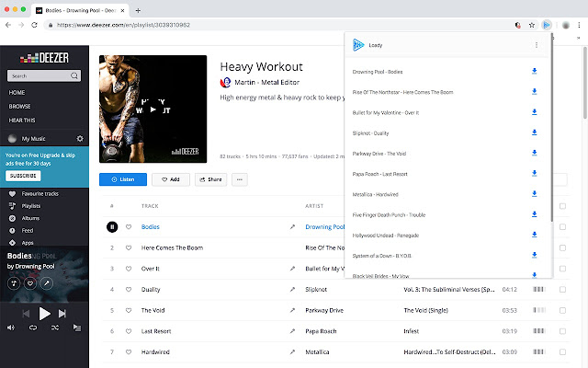
Task: Open BROWSE in the sidebar
Action: (x=20, y=107)
